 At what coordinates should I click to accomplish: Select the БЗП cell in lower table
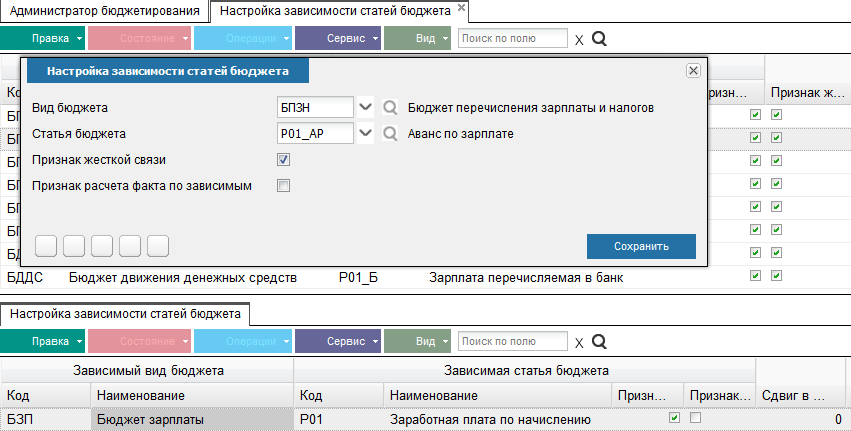pyautogui.click(x=46, y=420)
